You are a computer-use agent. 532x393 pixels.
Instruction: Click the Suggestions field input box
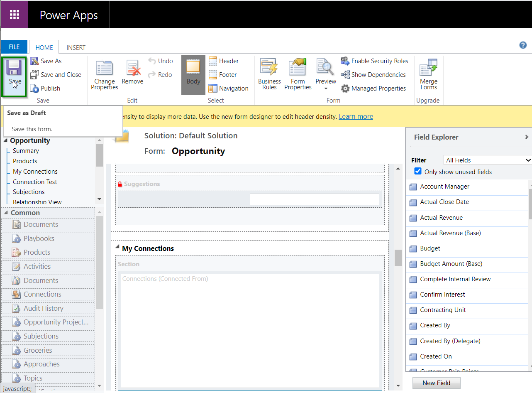(315, 199)
